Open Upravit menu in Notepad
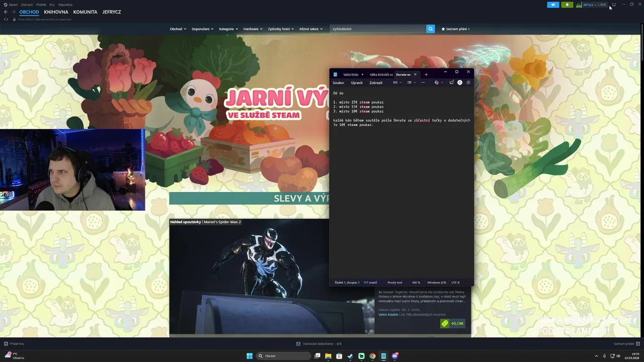 click(x=357, y=82)
